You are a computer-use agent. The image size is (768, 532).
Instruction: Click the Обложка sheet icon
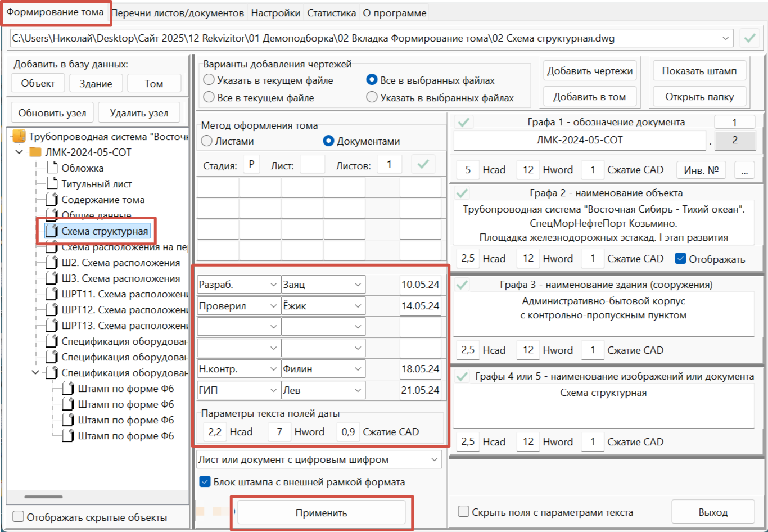pyautogui.click(x=52, y=168)
